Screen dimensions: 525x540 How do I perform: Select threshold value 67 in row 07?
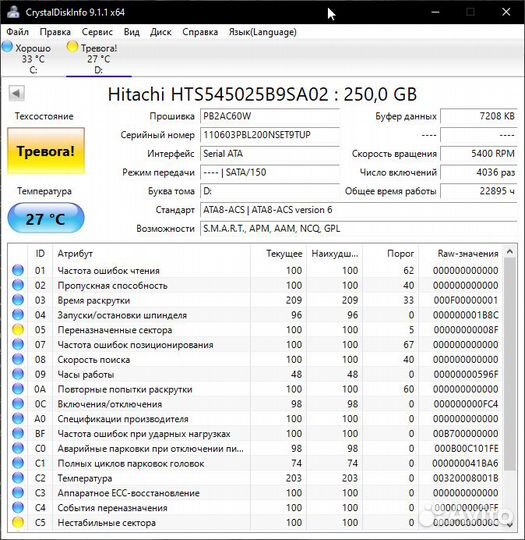[409, 345]
